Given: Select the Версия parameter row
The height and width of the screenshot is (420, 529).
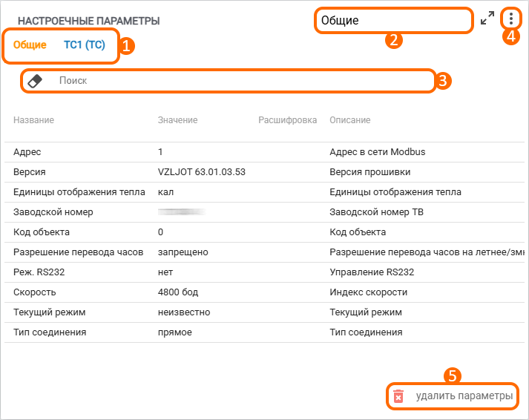Looking at the screenshot, I should (x=30, y=172).
